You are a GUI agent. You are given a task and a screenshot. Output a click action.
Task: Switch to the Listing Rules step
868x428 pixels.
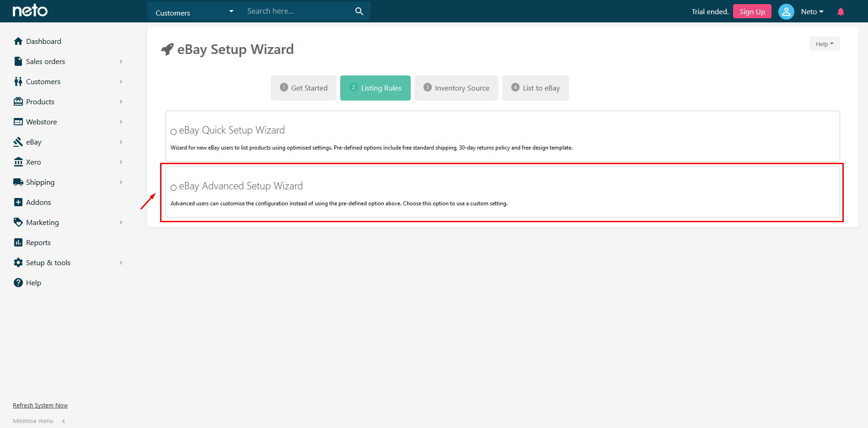[x=375, y=88]
